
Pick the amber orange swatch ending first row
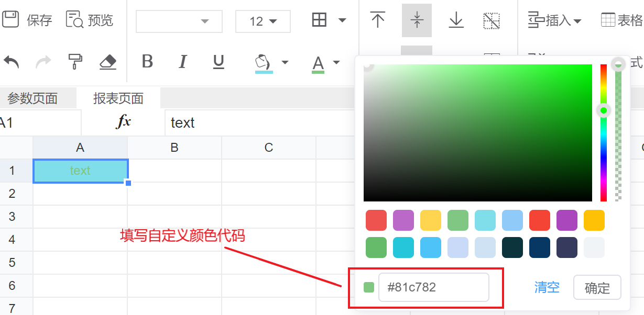point(594,220)
